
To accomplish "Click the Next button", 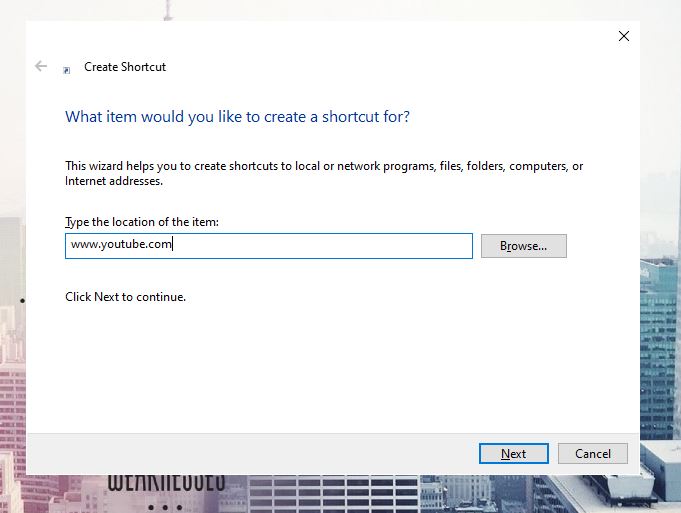I will click(x=513, y=453).
